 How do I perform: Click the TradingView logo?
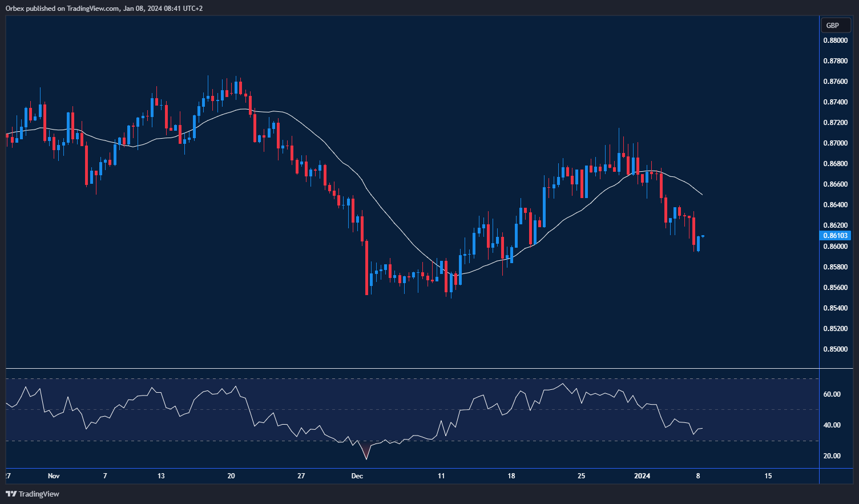(10, 494)
